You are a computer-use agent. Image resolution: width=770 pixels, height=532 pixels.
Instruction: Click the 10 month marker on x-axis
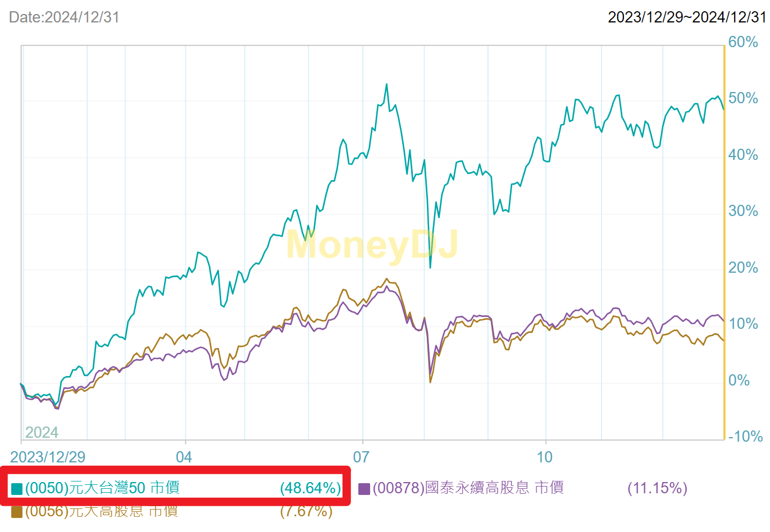point(545,457)
